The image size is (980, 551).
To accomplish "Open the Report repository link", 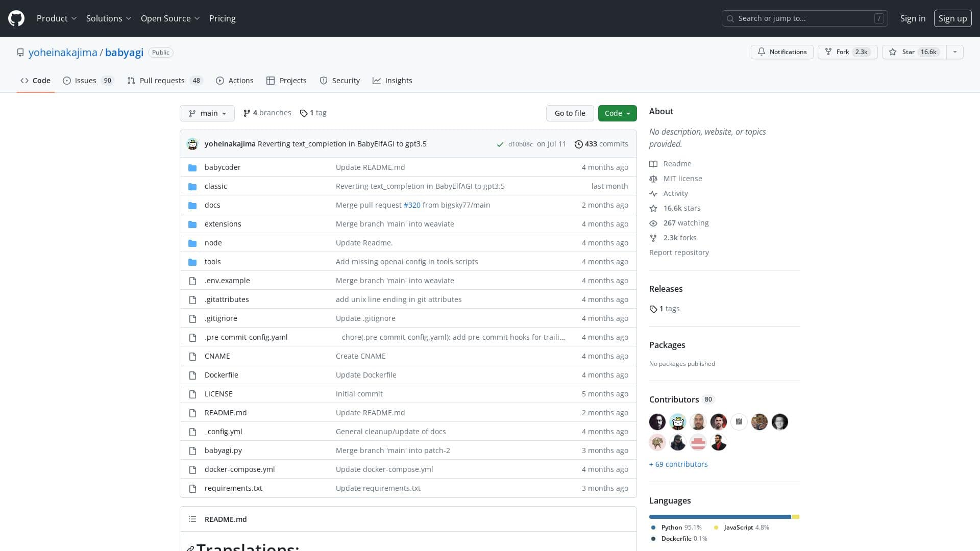I will coord(679,252).
